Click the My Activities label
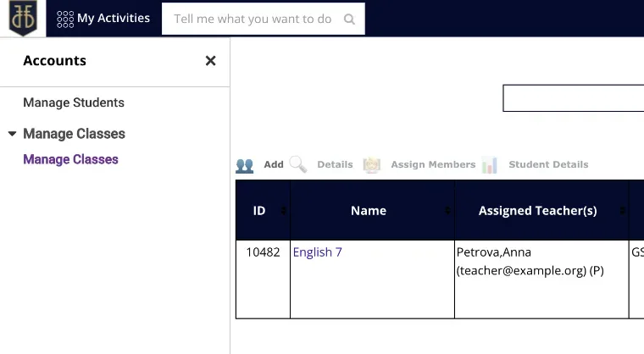644x354 pixels. pos(114,18)
